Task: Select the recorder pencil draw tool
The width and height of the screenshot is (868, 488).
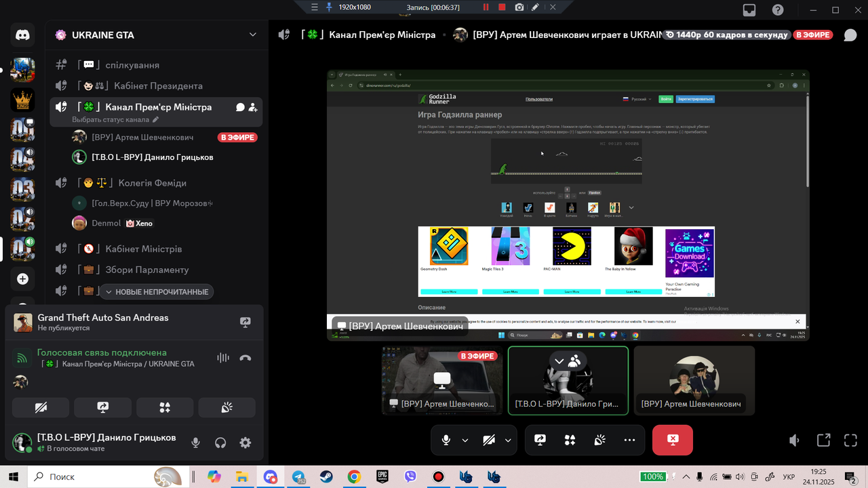Action: tap(536, 7)
